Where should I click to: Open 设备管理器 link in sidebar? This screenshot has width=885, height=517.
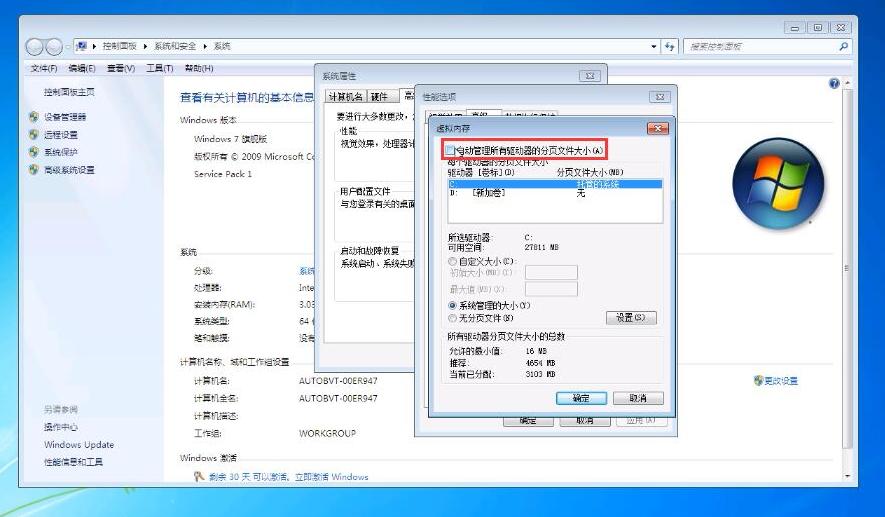(x=65, y=117)
